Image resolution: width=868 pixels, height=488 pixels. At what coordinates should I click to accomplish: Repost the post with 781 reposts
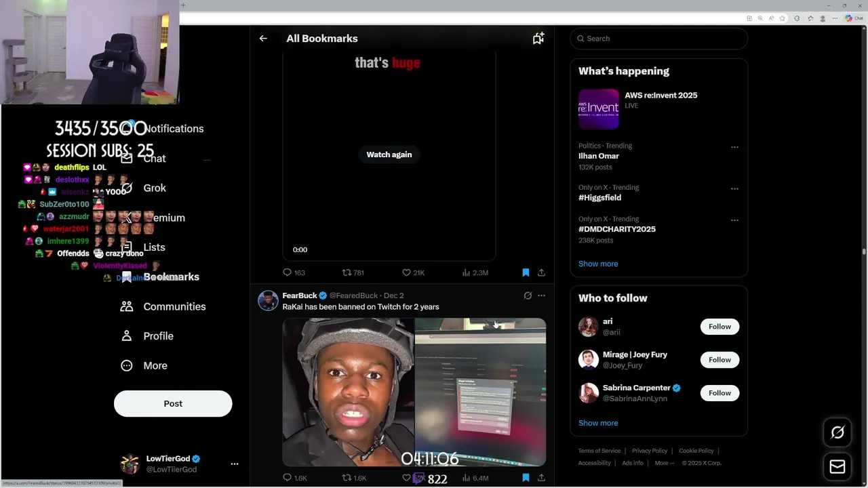(x=353, y=272)
